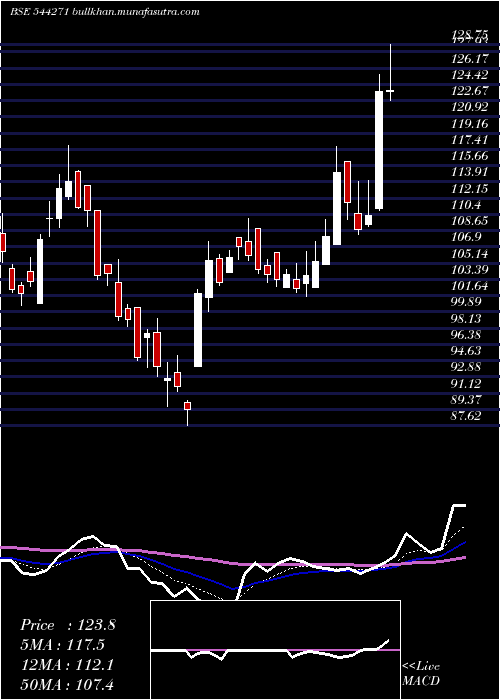Click the <<Live MACD label
This screenshot has height=700, width=500.
[x=421, y=674]
